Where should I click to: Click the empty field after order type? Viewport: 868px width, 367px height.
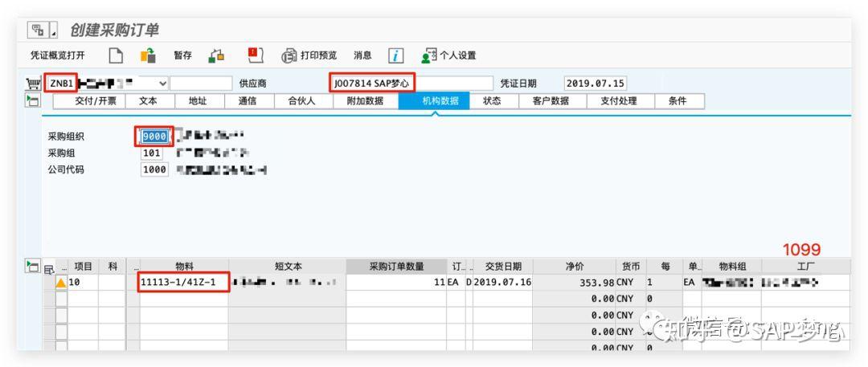click(x=201, y=83)
